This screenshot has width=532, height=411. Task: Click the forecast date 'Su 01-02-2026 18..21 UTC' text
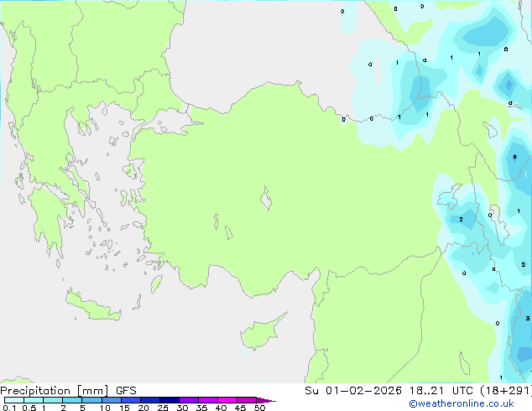click(x=389, y=391)
